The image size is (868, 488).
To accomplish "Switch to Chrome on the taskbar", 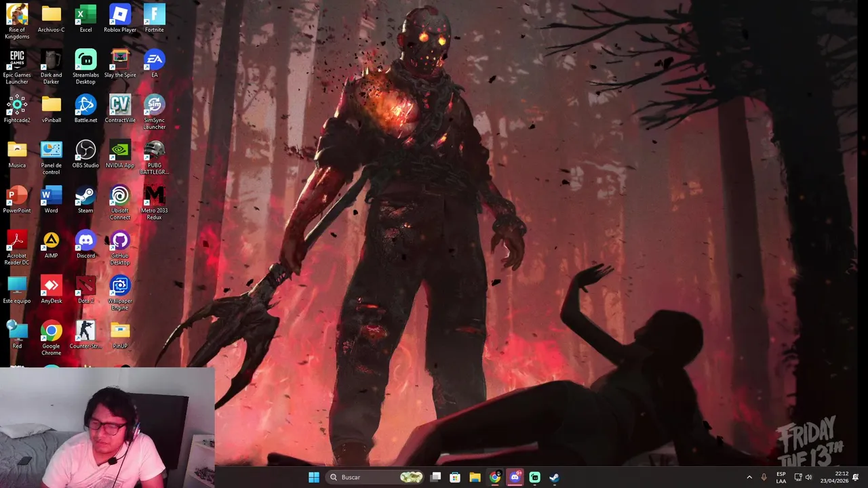I will (495, 477).
